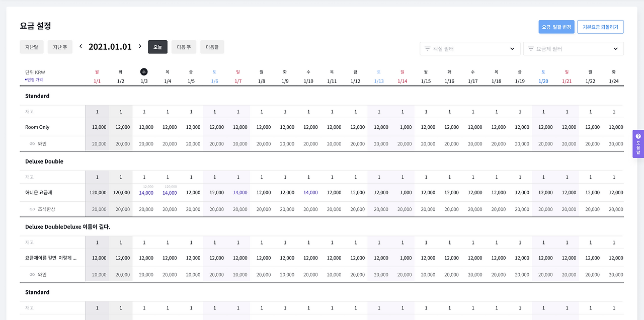Click 재고 label under Deluxe Double

pyautogui.click(x=29, y=177)
